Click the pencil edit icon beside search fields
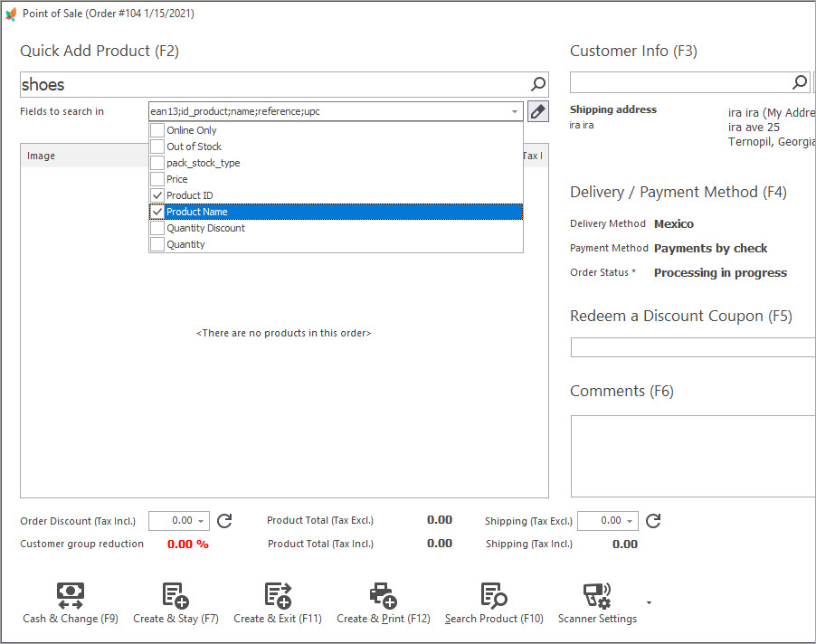 point(537,111)
